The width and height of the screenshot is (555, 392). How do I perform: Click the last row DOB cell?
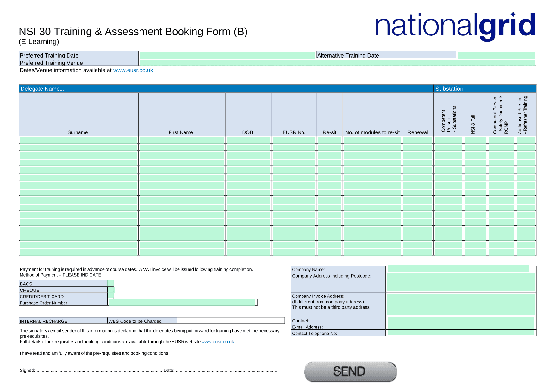[x=248, y=252]
